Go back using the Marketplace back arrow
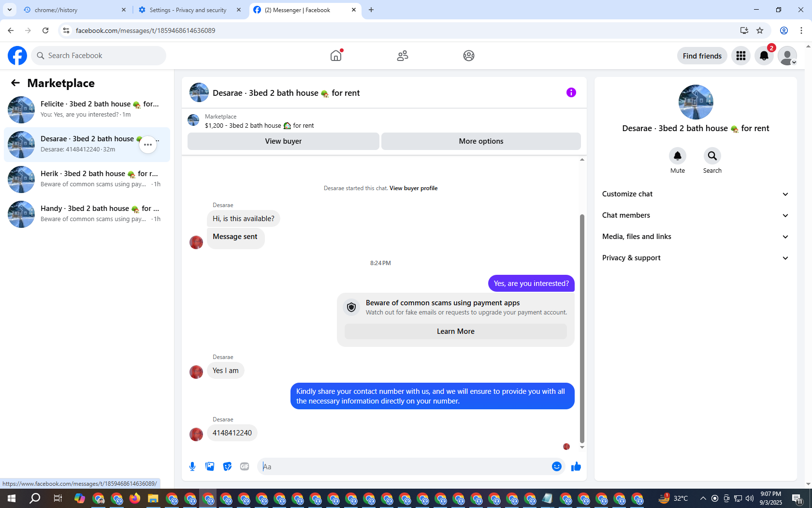The width and height of the screenshot is (812, 508). pyautogui.click(x=15, y=83)
